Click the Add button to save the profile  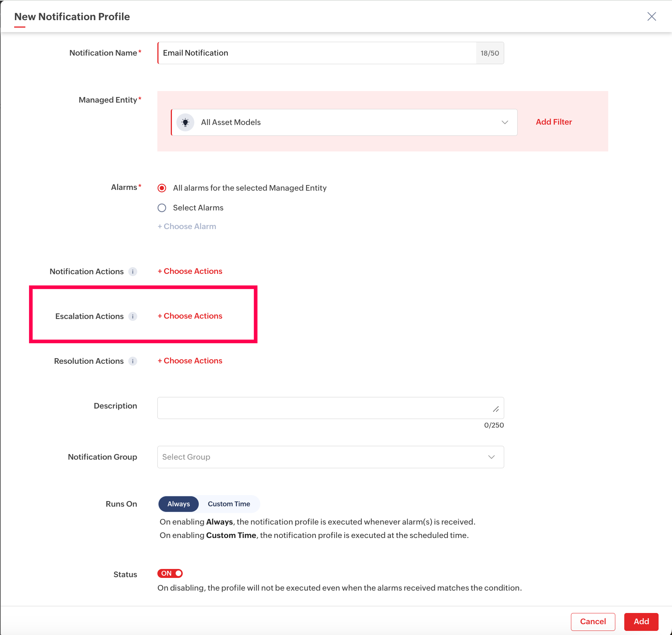point(641,622)
